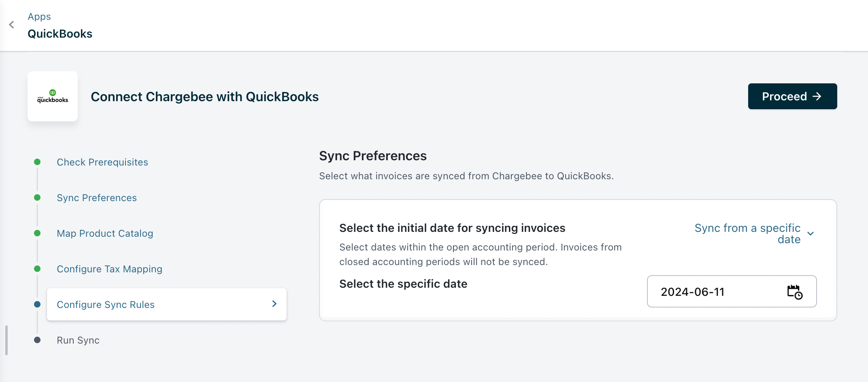This screenshot has height=382, width=868.
Task: Click the green dot beside Sync Preferences step
Action: 37,197
